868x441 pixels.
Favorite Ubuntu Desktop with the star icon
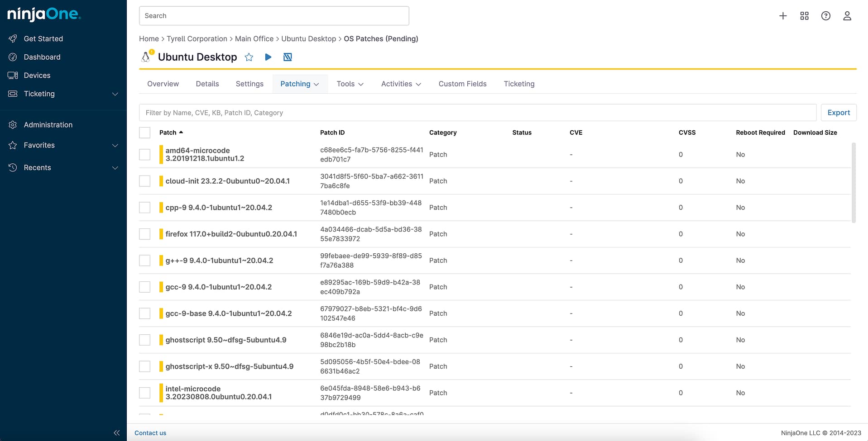point(249,57)
